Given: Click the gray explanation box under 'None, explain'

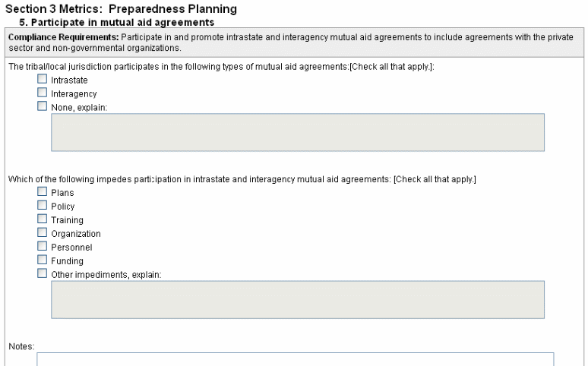Looking at the screenshot, I should tap(297, 132).
